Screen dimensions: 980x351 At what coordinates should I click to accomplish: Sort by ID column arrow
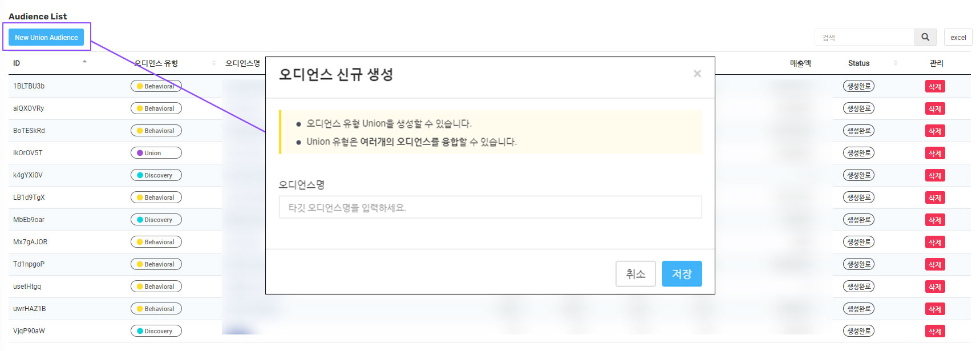(x=84, y=62)
